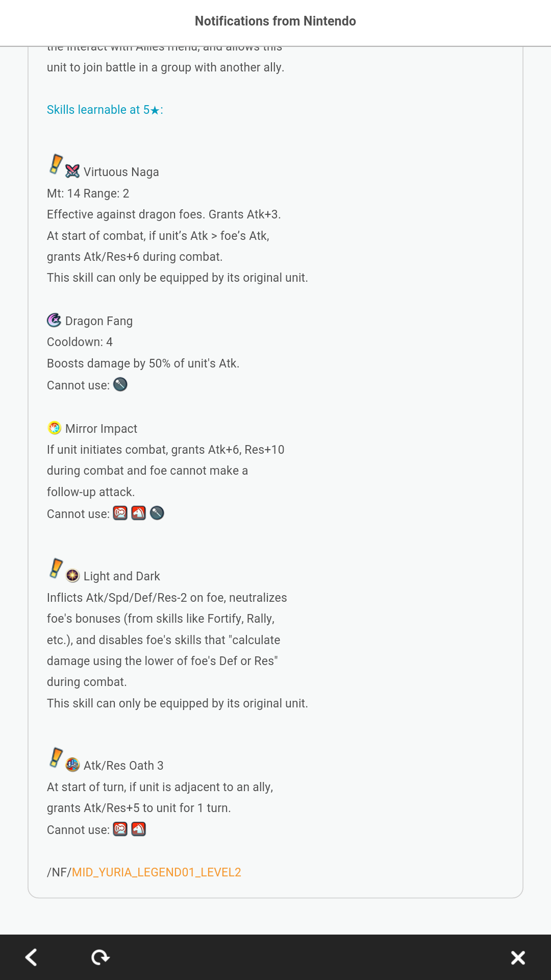Open the MID_YURIA_LEGEND01_LEVEL2 link
551x980 pixels.
tap(157, 872)
